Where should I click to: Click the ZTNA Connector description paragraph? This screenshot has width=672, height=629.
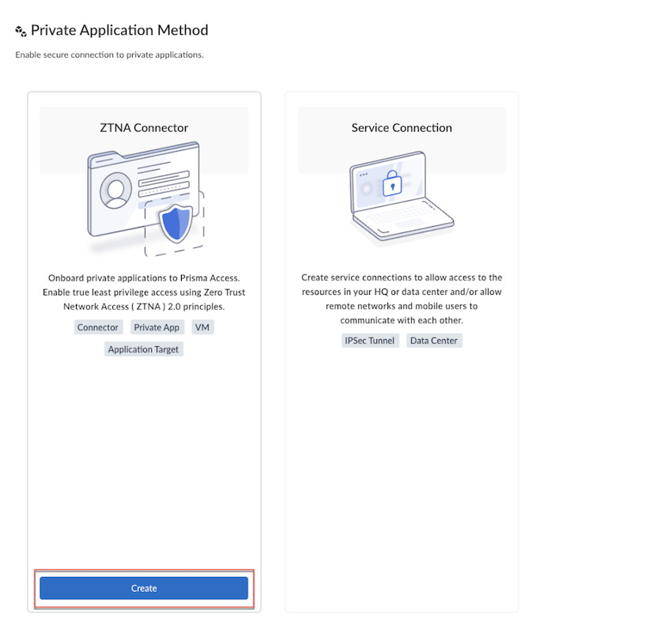(x=144, y=292)
